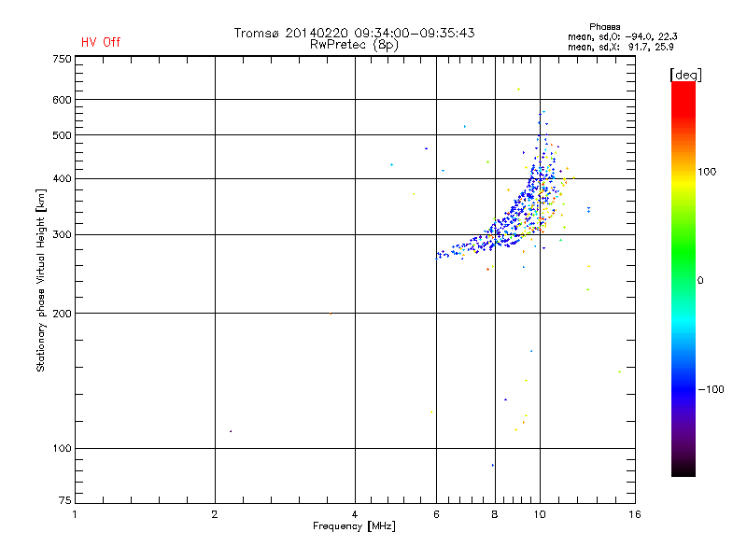Click the y-axis tick label '400'
The image size is (747, 560).
tap(62, 178)
